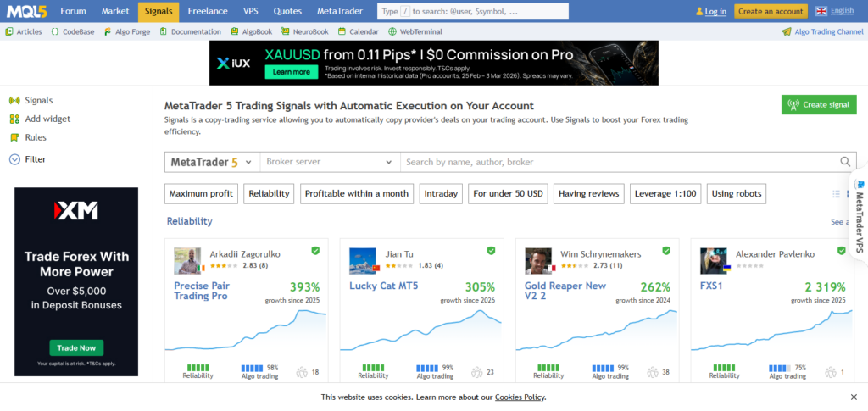This screenshot has width=868, height=411.
Task: Click the UK flag language icon
Action: tap(821, 11)
